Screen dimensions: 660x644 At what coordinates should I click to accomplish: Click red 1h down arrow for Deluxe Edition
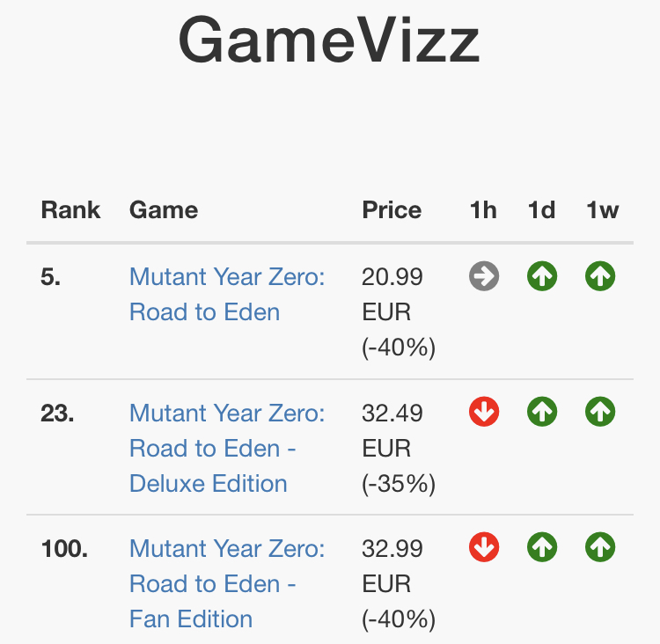tap(484, 412)
